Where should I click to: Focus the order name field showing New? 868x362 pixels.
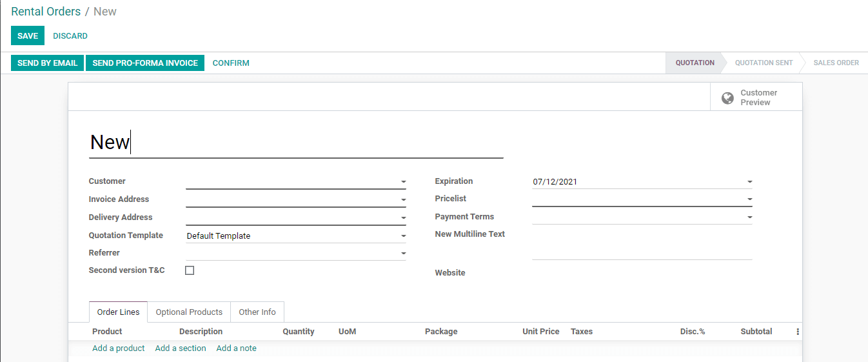[296, 143]
